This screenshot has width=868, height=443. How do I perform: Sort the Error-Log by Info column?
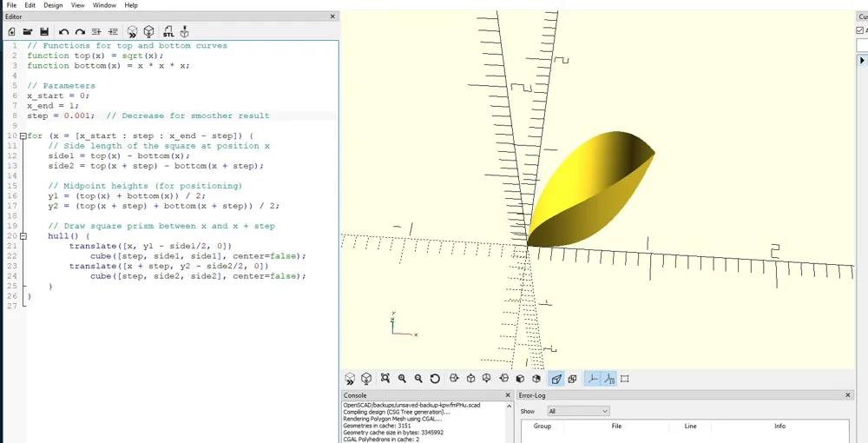[x=780, y=426]
